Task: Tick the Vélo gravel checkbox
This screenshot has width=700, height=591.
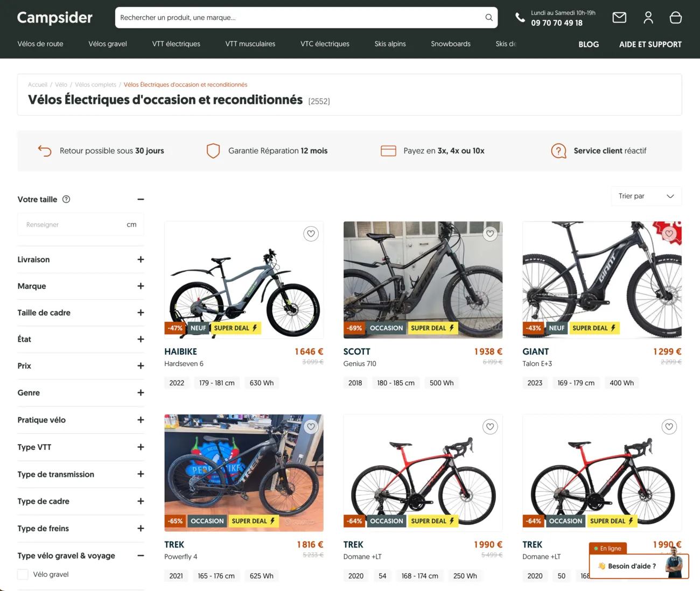Action: 23,574
